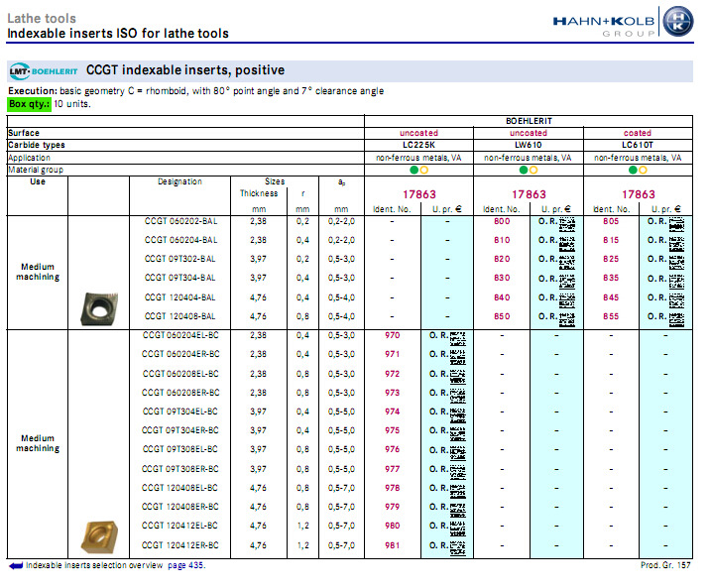Screen dimensions: 710x588
Task: Open the gold BC insert product image
Action: [99, 536]
